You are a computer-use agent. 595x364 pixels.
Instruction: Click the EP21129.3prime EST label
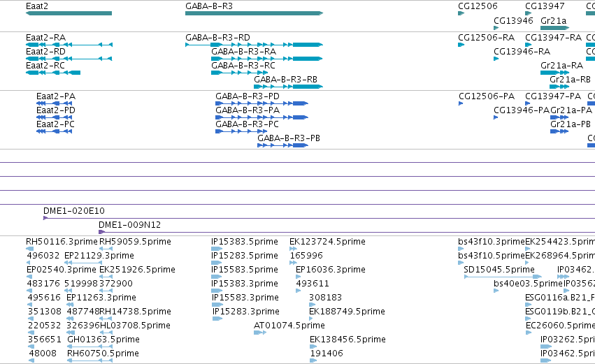tap(99, 256)
